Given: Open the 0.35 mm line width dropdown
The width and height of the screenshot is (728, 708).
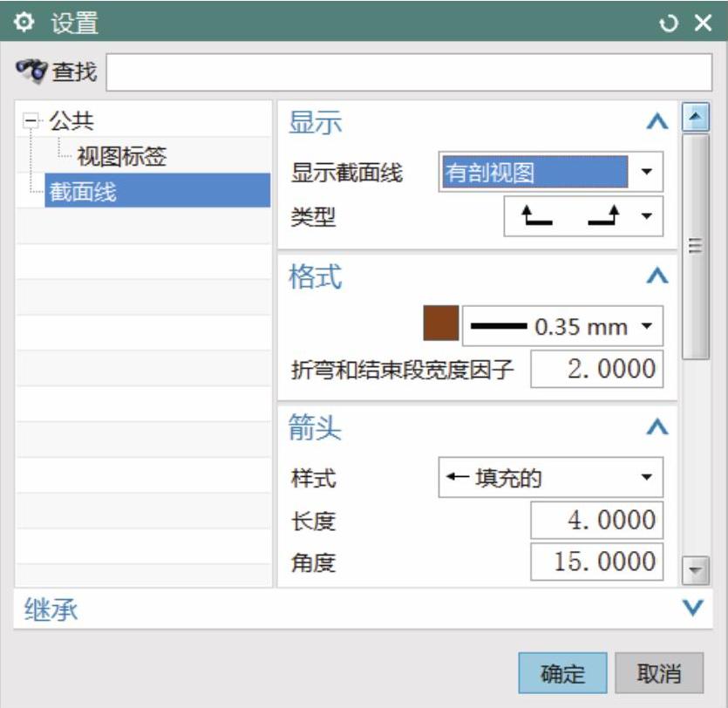Looking at the screenshot, I should [562, 326].
